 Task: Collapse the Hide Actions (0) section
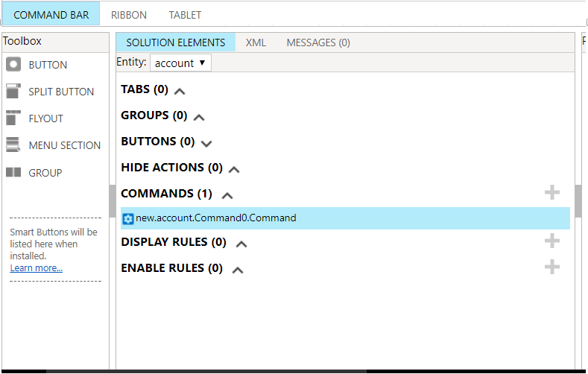click(x=234, y=169)
